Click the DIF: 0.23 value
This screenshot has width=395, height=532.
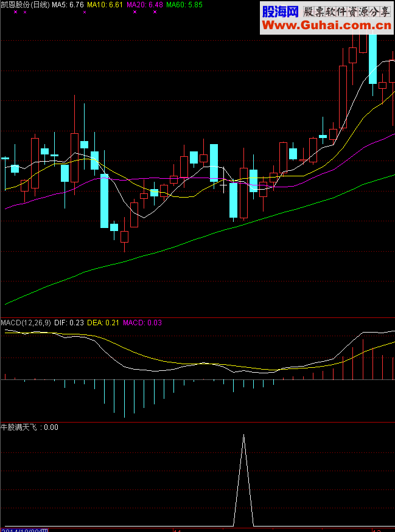click(68, 323)
